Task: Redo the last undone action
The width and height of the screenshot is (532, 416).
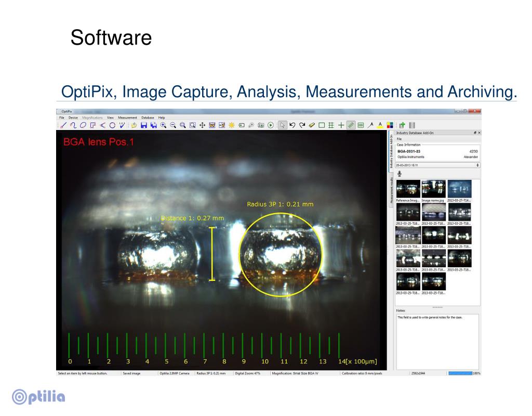Action: 302,125
